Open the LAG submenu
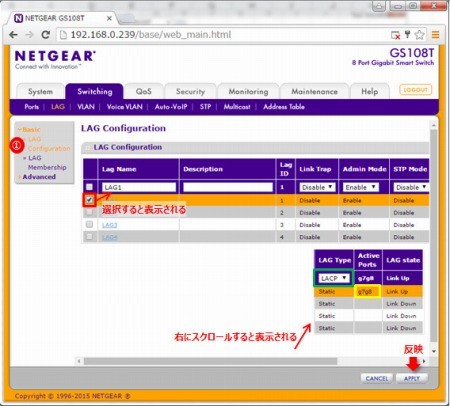The height and width of the screenshot is (406, 450). tap(58, 107)
